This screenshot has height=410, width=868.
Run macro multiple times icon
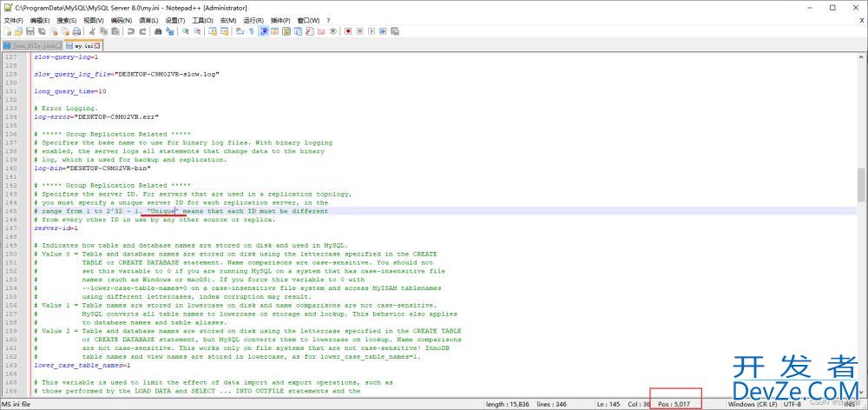383,31
